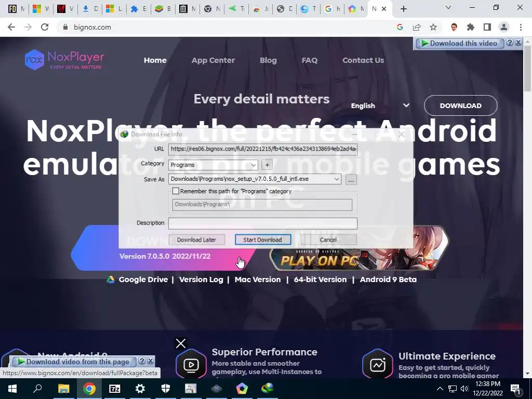Expand the Save As path dropdown
This screenshot has height=399, width=532.
[337, 179]
